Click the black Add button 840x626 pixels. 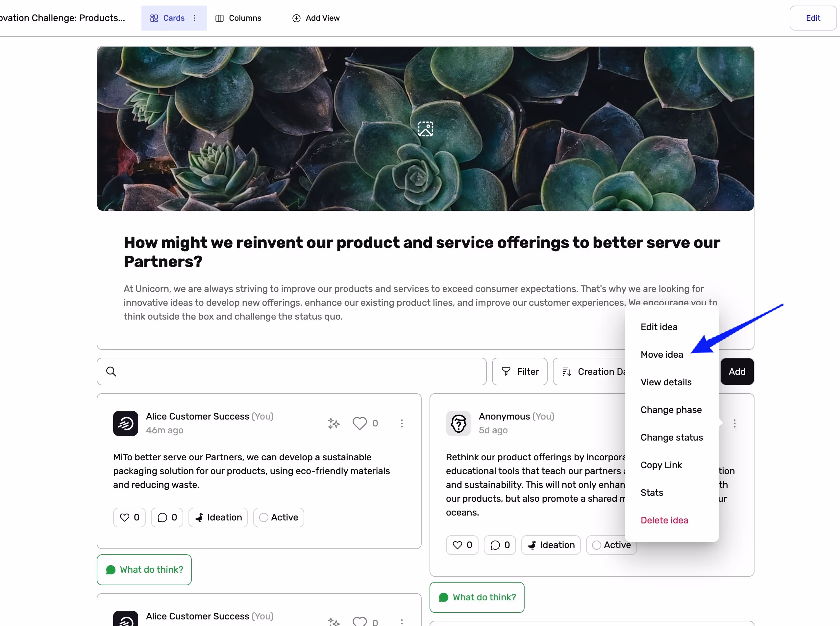(736, 371)
